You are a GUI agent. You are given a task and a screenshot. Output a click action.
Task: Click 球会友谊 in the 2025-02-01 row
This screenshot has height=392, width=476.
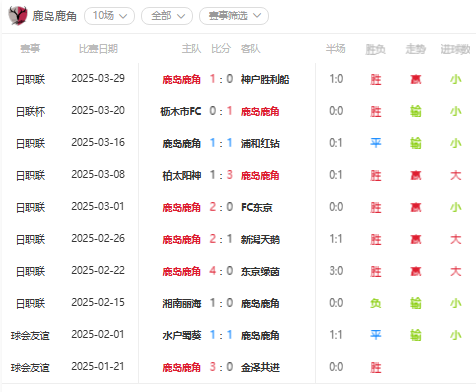click(x=30, y=335)
